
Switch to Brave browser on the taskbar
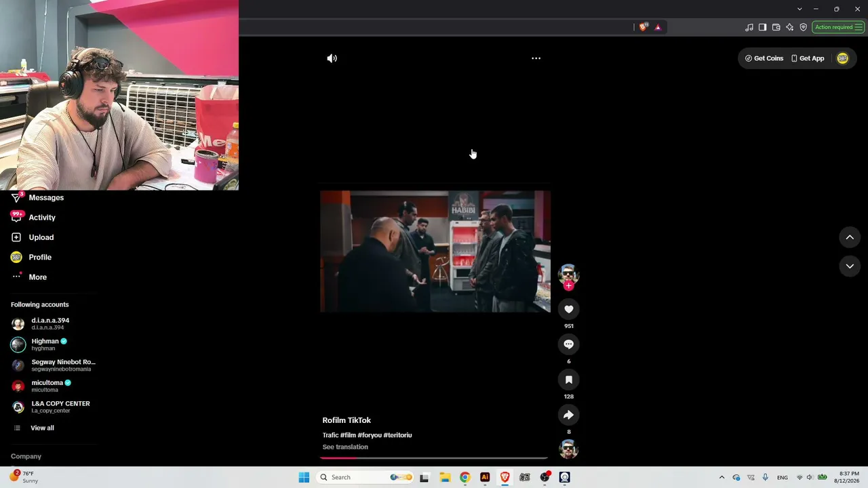pos(505,477)
